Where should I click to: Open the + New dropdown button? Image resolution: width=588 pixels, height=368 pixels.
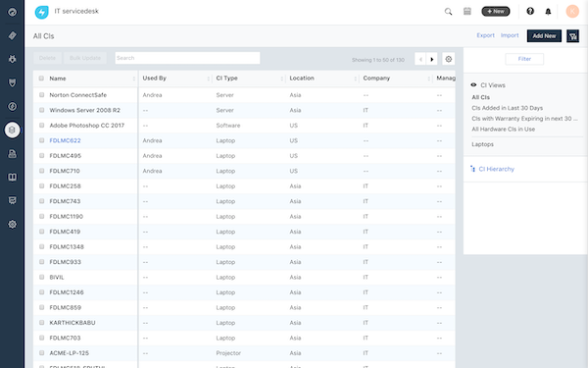click(x=496, y=11)
